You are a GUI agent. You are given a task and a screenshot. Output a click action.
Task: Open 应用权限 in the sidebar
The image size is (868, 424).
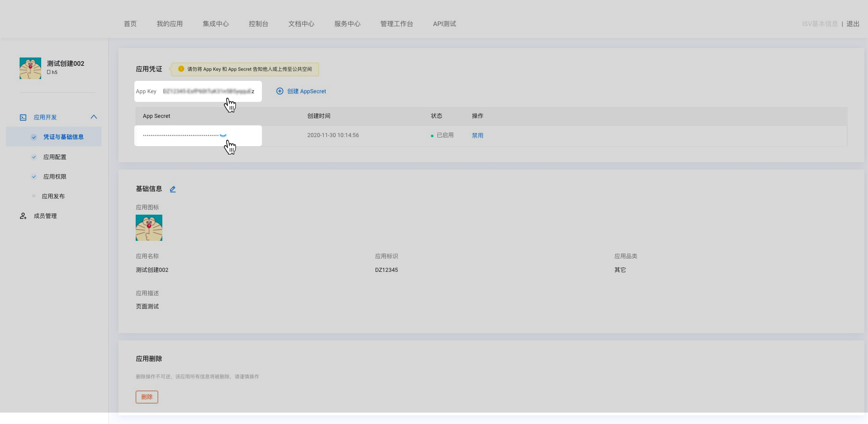[x=55, y=177]
